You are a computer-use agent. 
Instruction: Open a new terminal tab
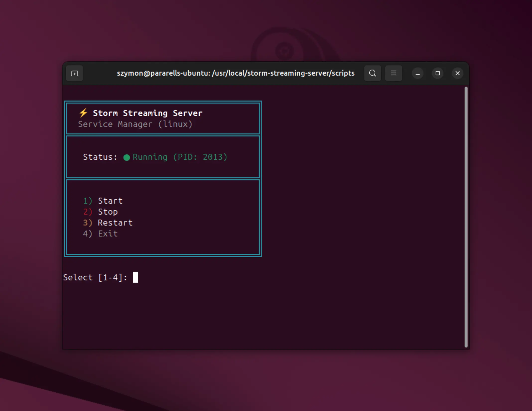tap(74, 73)
